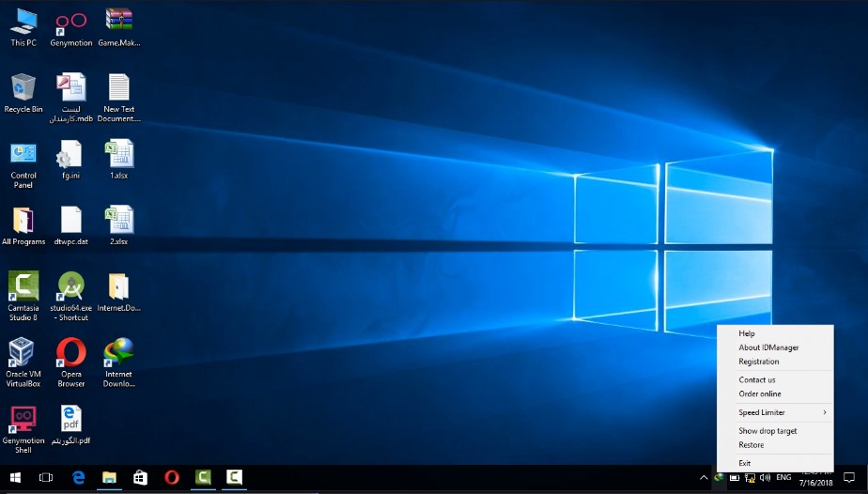
Task: Select Oracle VM VirtualBox desktop icon
Action: (23, 357)
